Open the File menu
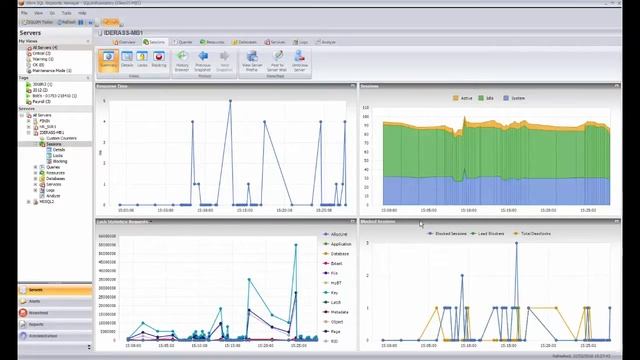Screen dimensions: 640x360 24,13
